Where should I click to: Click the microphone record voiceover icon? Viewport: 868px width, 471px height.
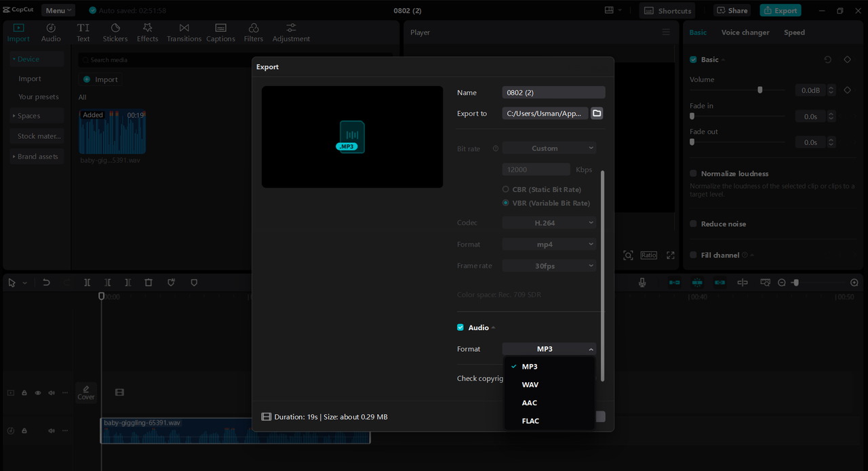click(642, 283)
